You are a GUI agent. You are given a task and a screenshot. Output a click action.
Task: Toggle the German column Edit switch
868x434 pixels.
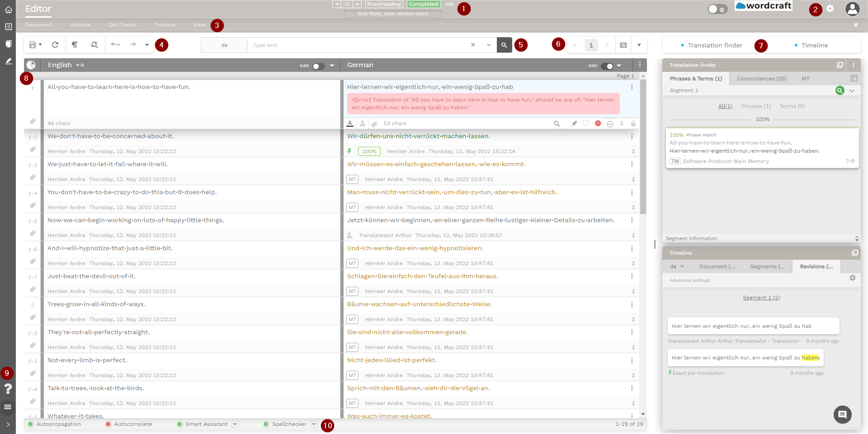(x=608, y=66)
